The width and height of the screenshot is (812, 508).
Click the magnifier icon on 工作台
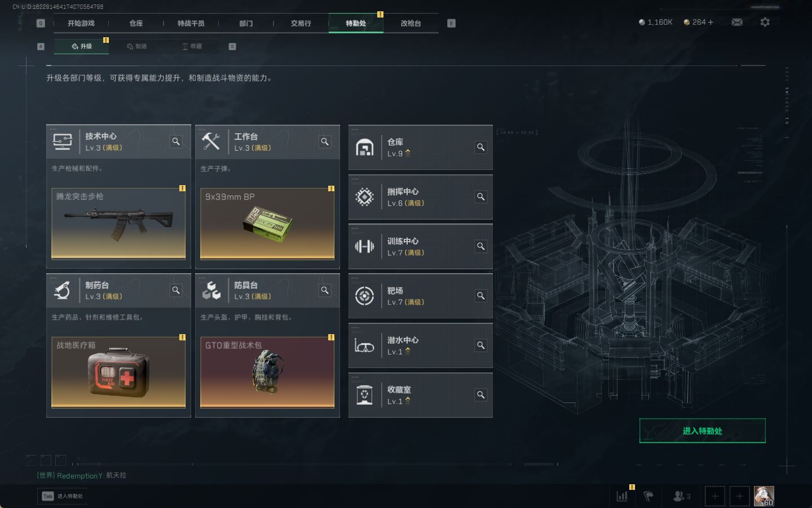pos(325,142)
